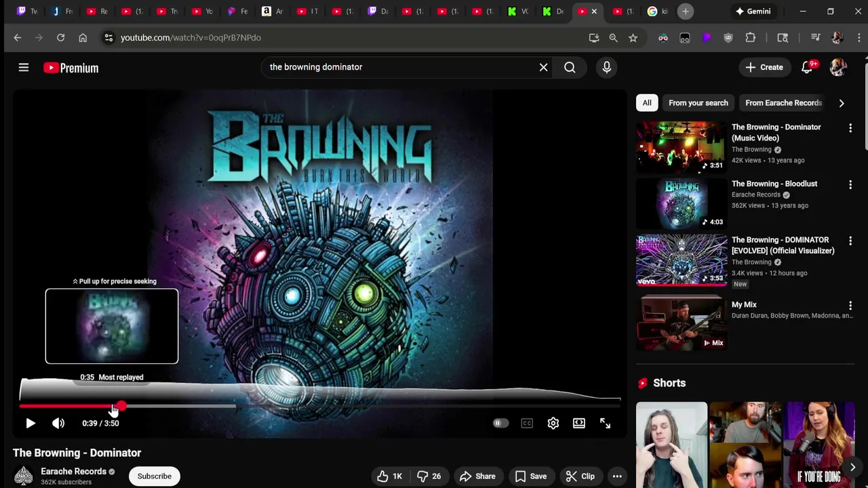Go back in browser
The height and width of the screenshot is (488, 868).
click(x=18, y=37)
